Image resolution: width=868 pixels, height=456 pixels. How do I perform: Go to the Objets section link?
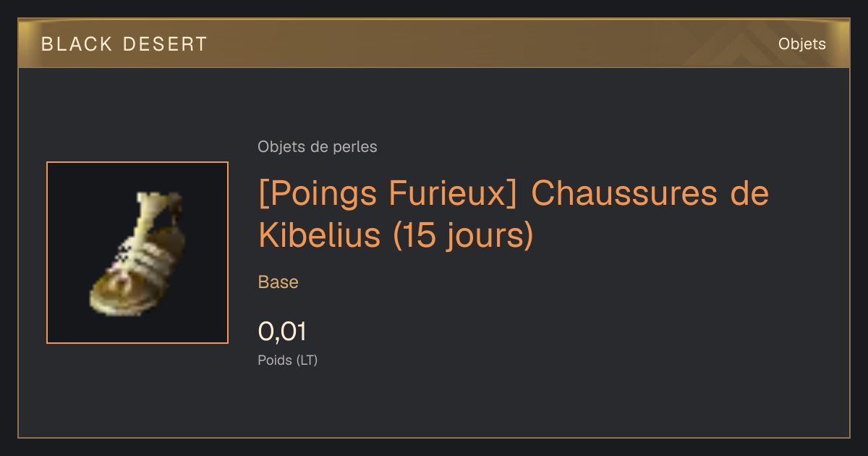click(x=801, y=44)
